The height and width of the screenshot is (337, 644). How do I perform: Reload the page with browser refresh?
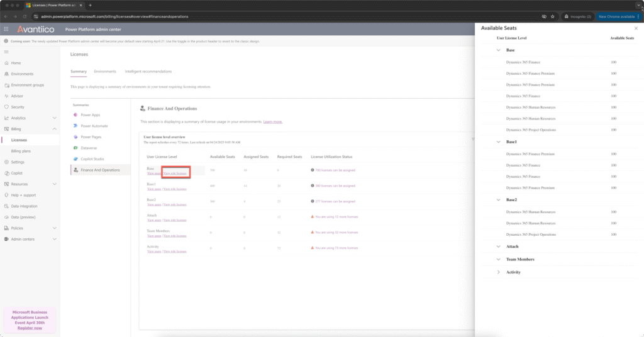click(25, 16)
